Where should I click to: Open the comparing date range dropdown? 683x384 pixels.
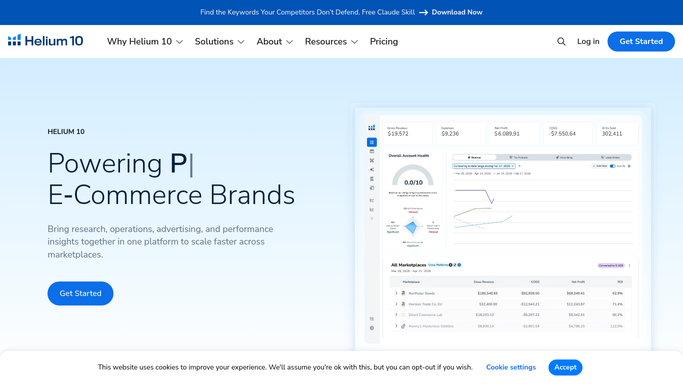tap(484, 166)
